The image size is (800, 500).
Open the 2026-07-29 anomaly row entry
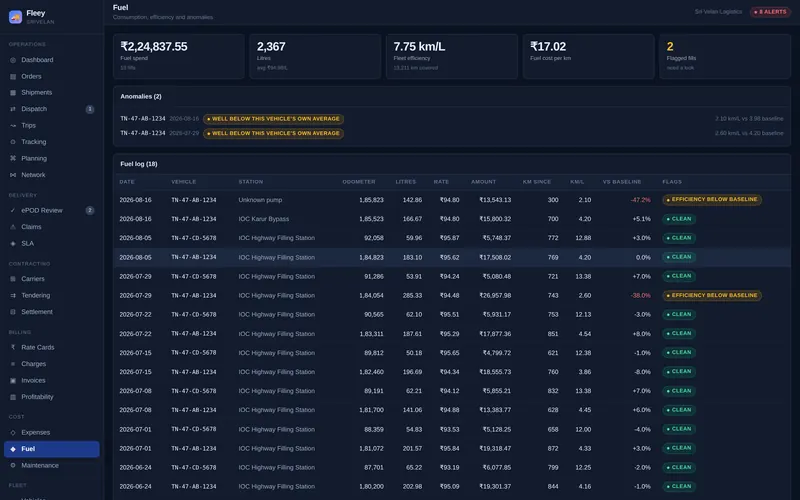pyautogui.click(x=452, y=133)
